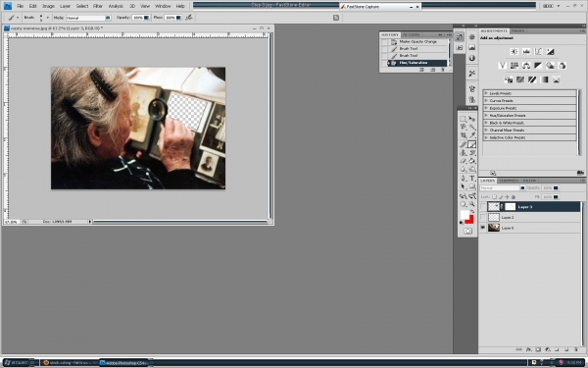Click the white foreground color swatch
Viewport: 588px width, 368px height.
point(465,214)
